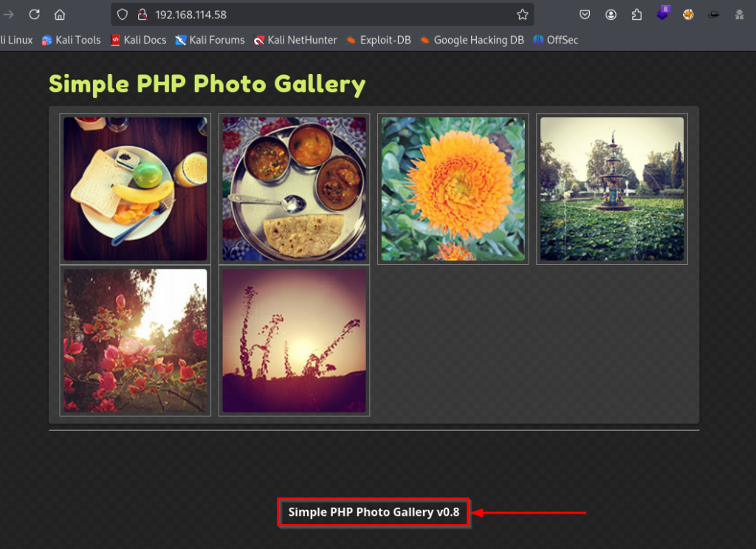The height and width of the screenshot is (549, 756).
Task: Open the Kali NetHunter bookmark
Action: (x=295, y=40)
